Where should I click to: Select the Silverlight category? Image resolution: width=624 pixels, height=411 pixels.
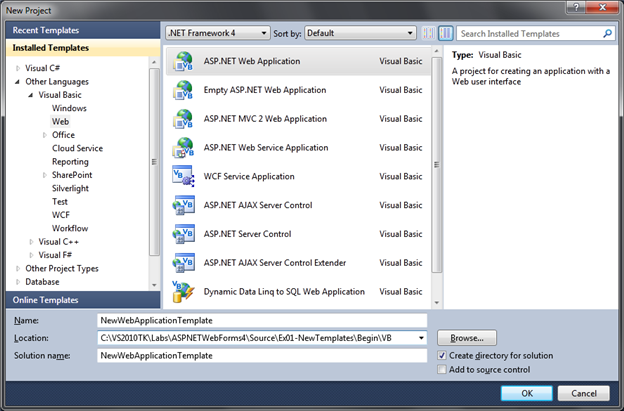point(70,188)
